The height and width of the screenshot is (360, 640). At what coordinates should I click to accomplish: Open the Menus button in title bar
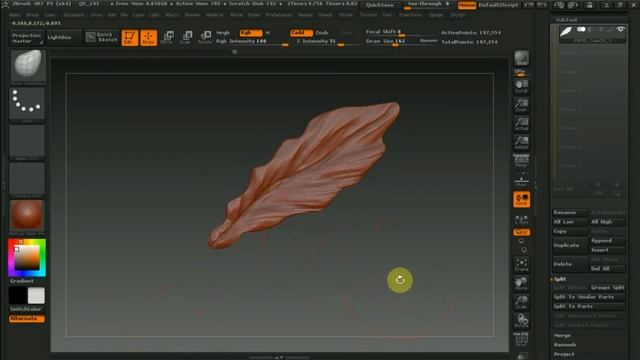point(467,5)
